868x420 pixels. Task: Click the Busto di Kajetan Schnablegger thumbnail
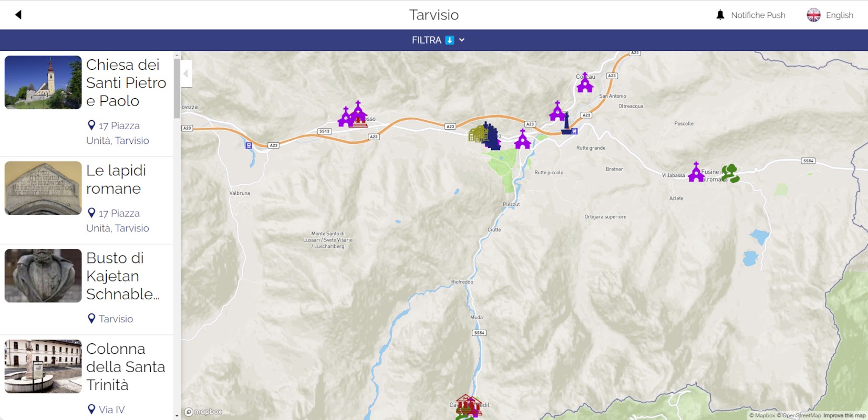click(x=43, y=276)
